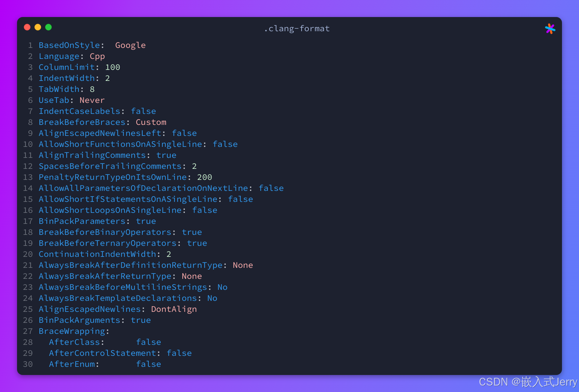Click the BinPackParameters key
This screenshot has height=392, width=579.
(x=82, y=221)
